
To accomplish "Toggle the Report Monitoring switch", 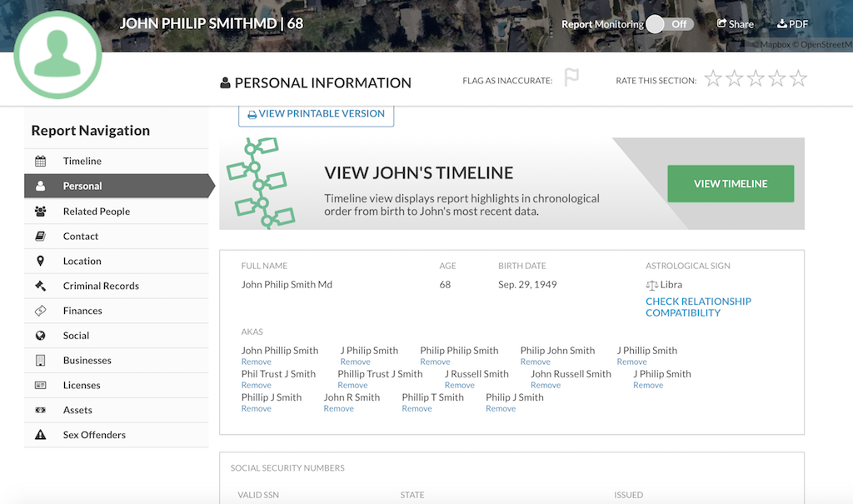I will click(x=670, y=24).
